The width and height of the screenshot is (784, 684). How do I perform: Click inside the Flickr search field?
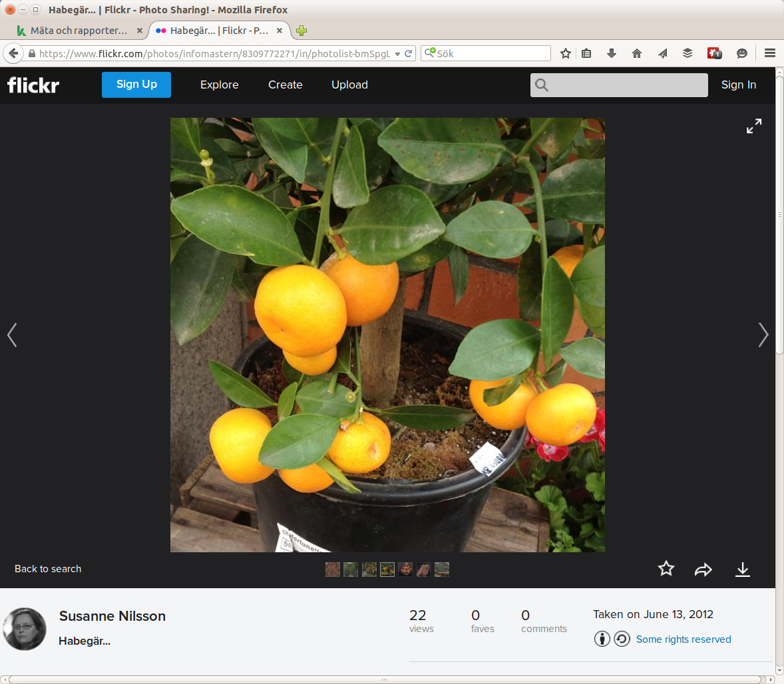[627, 85]
